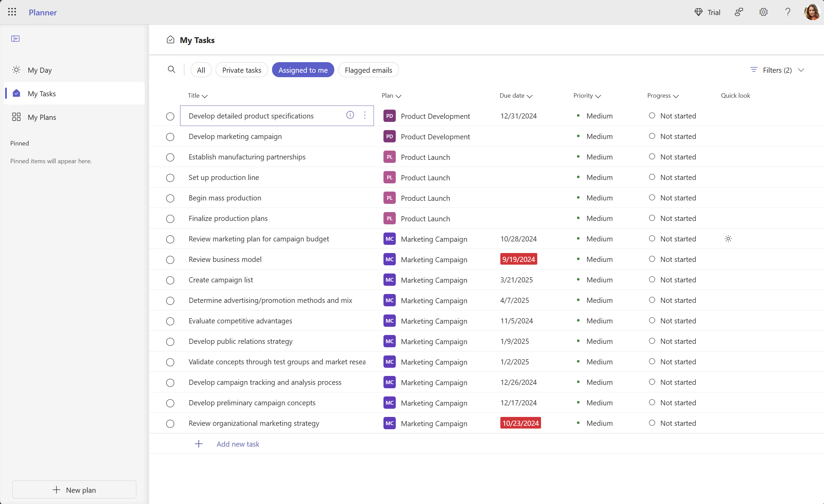Image resolution: width=824 pixels, height=504 pixels.
Task: Click the task options ellipsis for Develop detailed product specifications
Action: click(x=365, y=115)
